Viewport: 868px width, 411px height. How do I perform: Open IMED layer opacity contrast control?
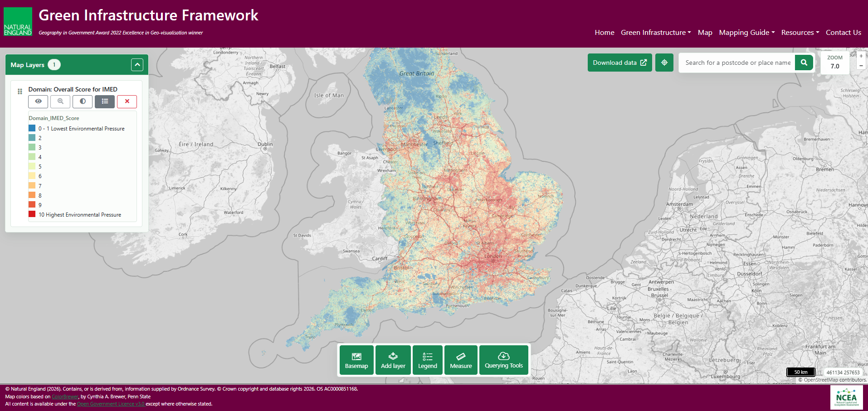point(83,102)
